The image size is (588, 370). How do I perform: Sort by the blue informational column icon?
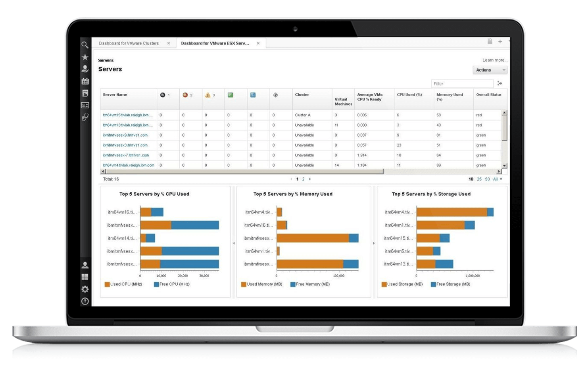click(x=253, y=95)
